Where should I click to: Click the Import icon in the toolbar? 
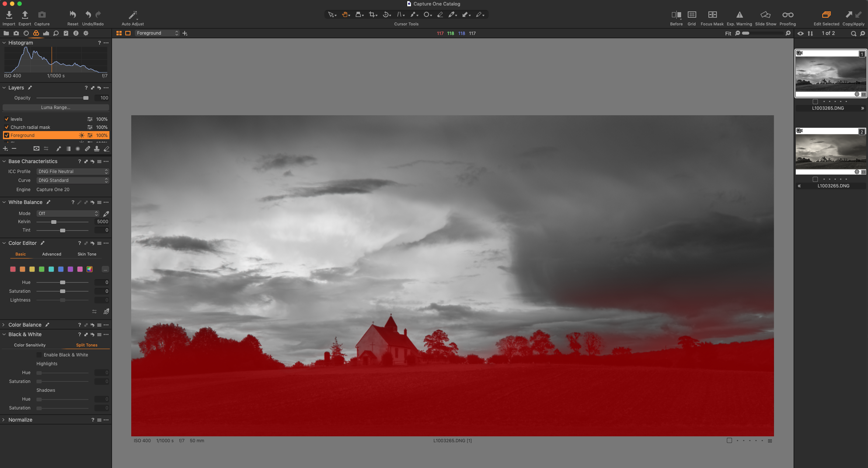click(x=9, y=15)
